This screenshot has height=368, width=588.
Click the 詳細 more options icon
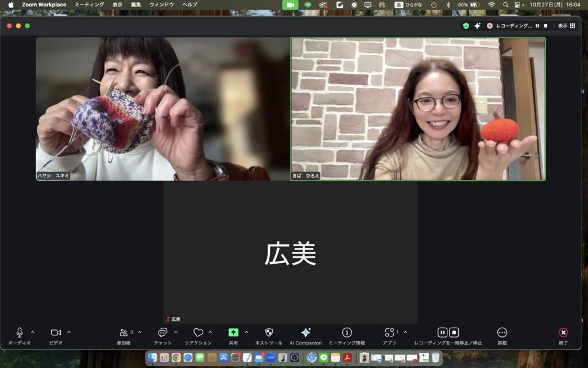pos(502,333)
